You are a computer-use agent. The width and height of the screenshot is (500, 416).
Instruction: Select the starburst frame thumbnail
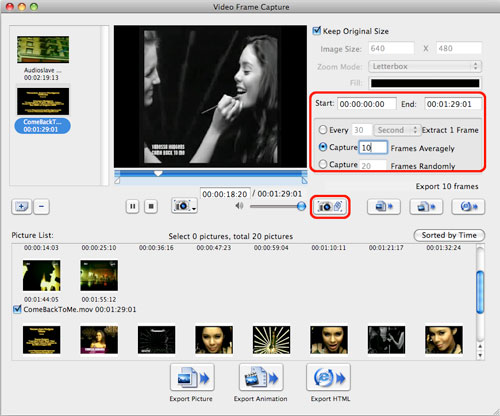(271, 340)
